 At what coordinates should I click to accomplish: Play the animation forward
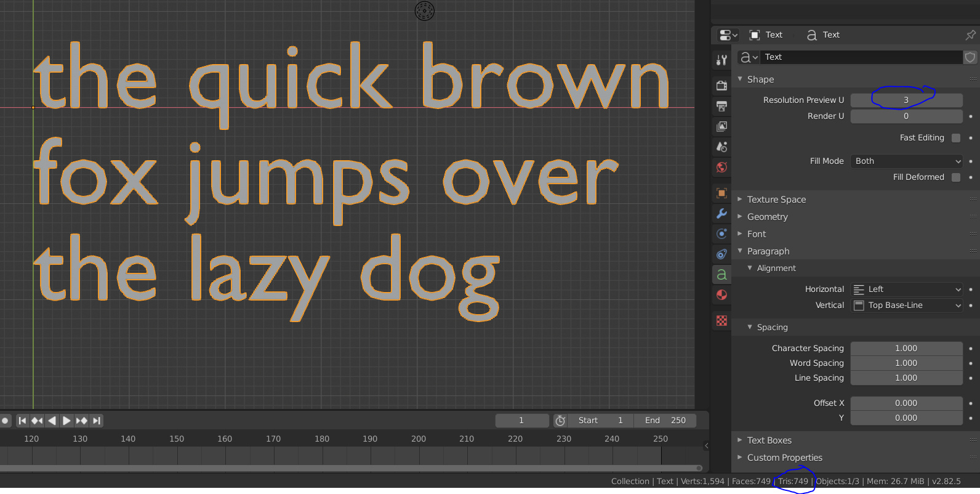[x=66, y=421]
